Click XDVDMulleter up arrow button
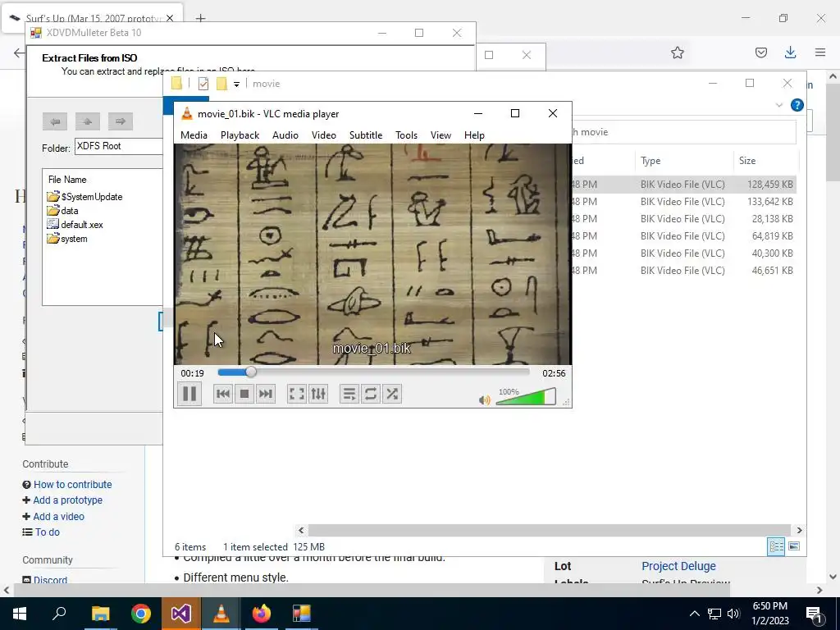 (87, 121)
